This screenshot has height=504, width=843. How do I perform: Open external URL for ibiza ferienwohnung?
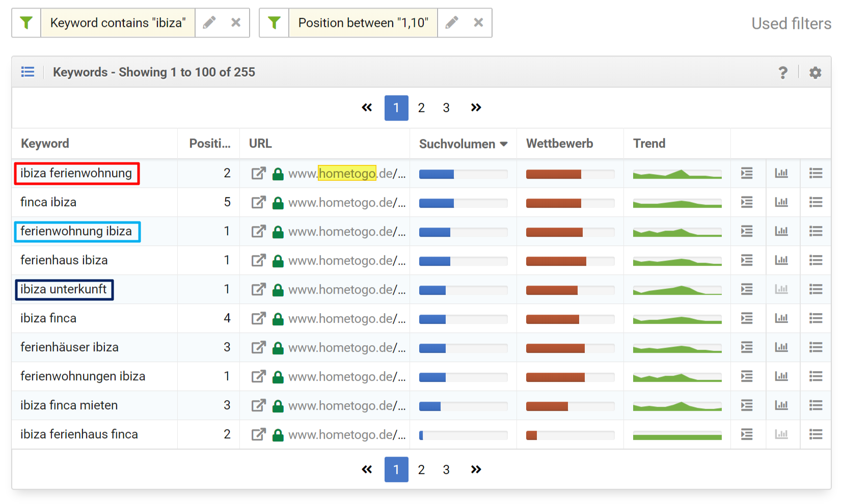tap(258, 174)
